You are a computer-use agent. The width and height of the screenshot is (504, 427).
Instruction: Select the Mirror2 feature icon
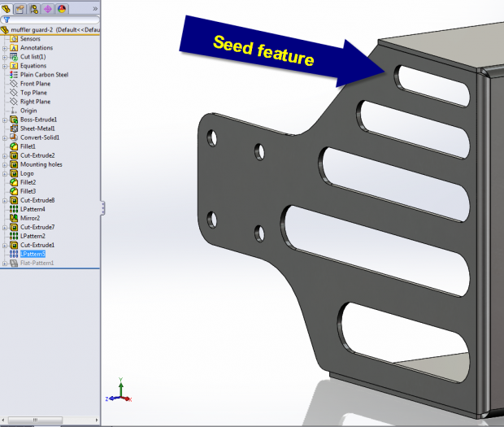[x=14, y=218]
